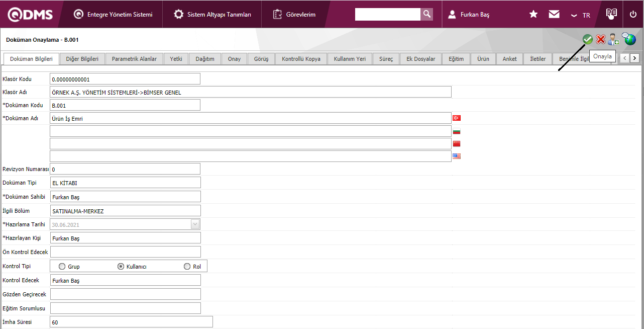Open the Sistem Altyapı Tanımları menu
Screen dimensions: 644x329
tap(212, 15)
